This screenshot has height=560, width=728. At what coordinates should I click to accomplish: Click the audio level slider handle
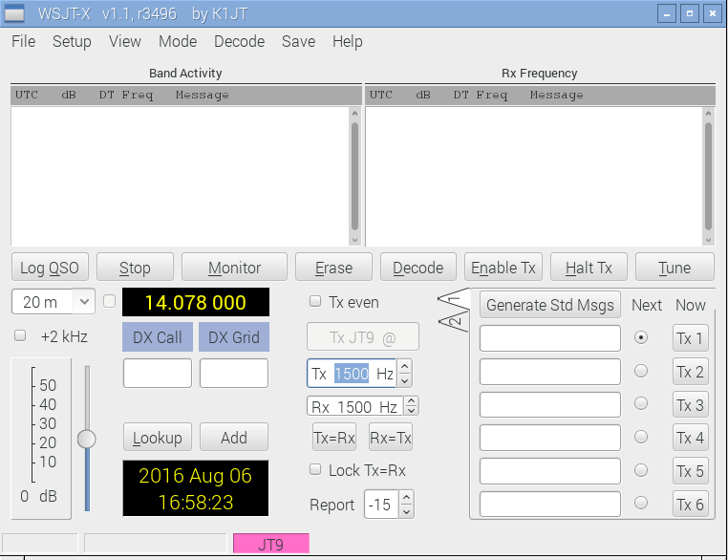(86, 439)
